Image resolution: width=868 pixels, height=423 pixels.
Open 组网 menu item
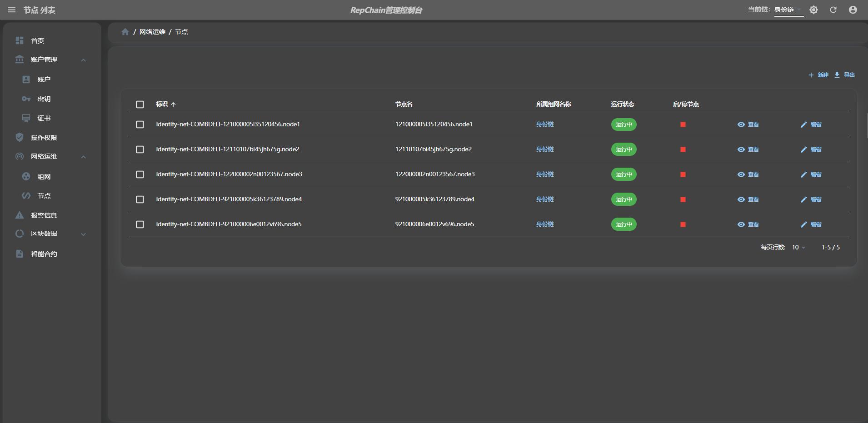[44, 177]
